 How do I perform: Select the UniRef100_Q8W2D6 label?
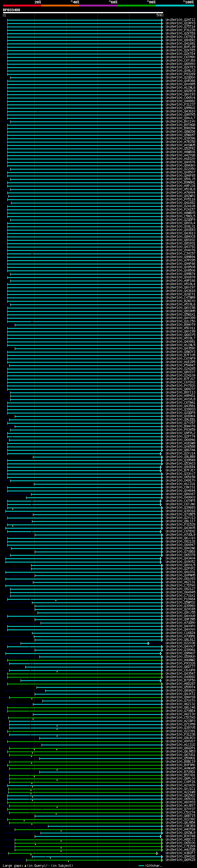[180, 132]
